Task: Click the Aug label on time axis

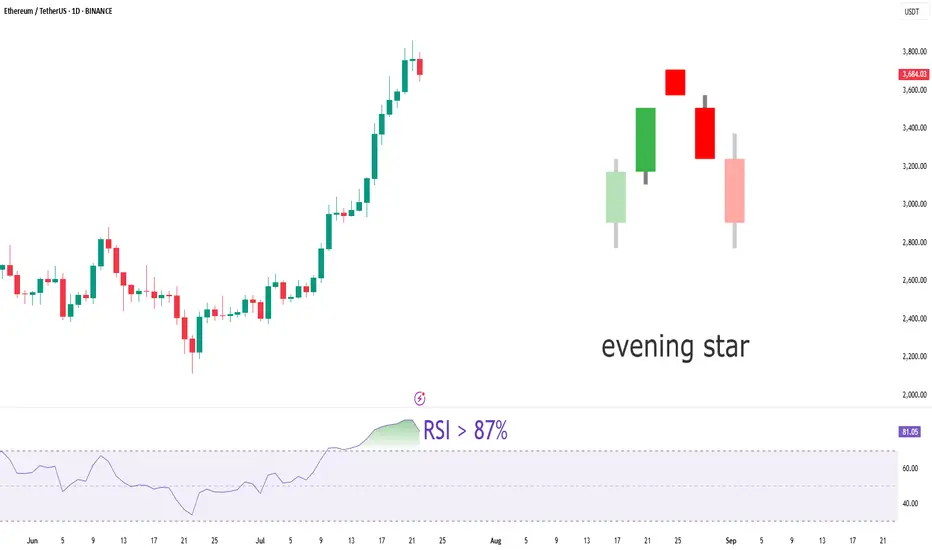Action: tap(496, 540)
